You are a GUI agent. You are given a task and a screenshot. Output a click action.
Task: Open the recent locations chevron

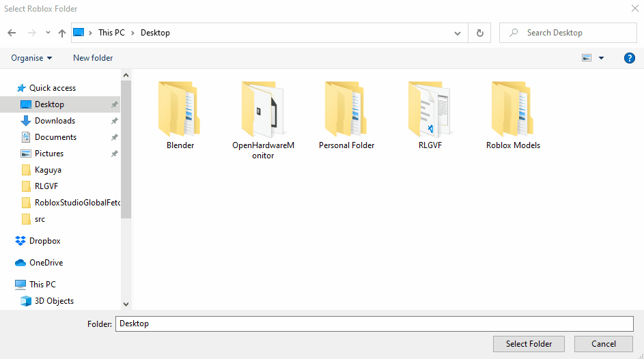pyautogui.click(x=48, y=33)
